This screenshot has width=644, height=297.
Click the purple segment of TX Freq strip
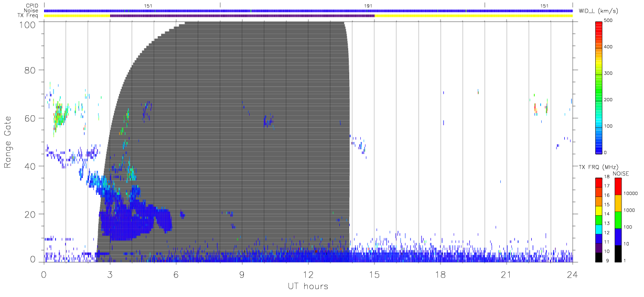pos(242,16)
